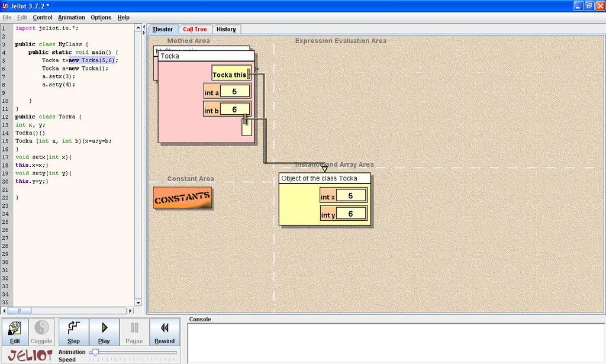This screenshot has width=606, height=364.
Task: Open the Edit menu
Action: [x=22, y=17]
